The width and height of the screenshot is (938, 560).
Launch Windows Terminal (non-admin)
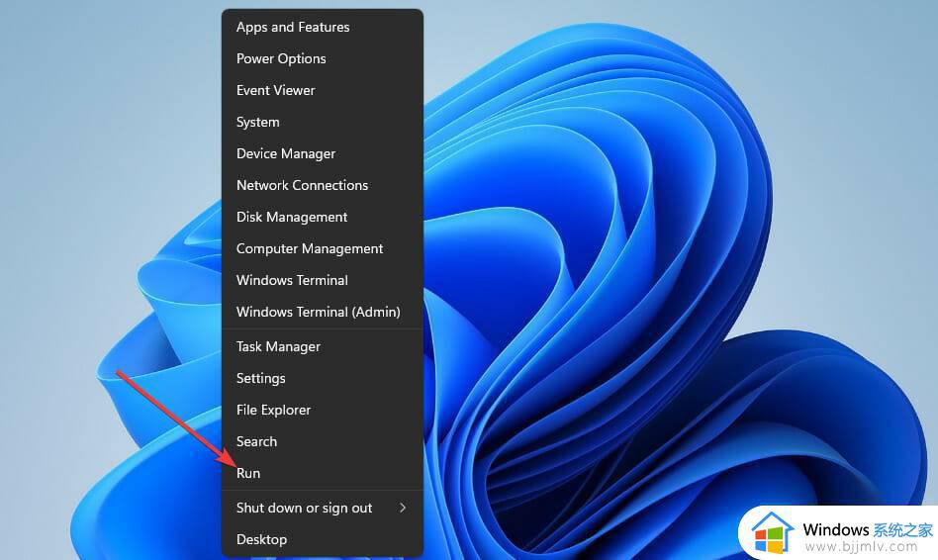pyautogui.click(x=323, y=281)
